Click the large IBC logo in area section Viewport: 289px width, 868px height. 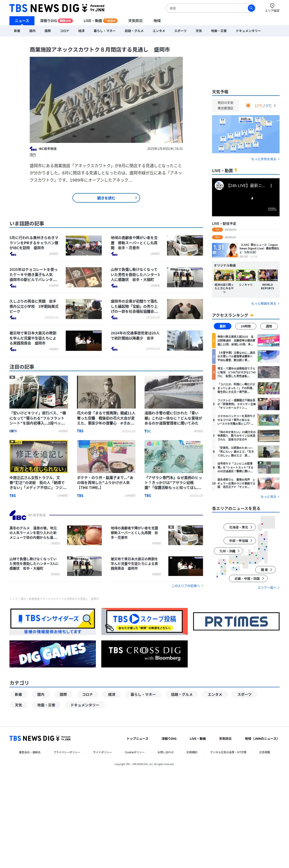point(18,515)
